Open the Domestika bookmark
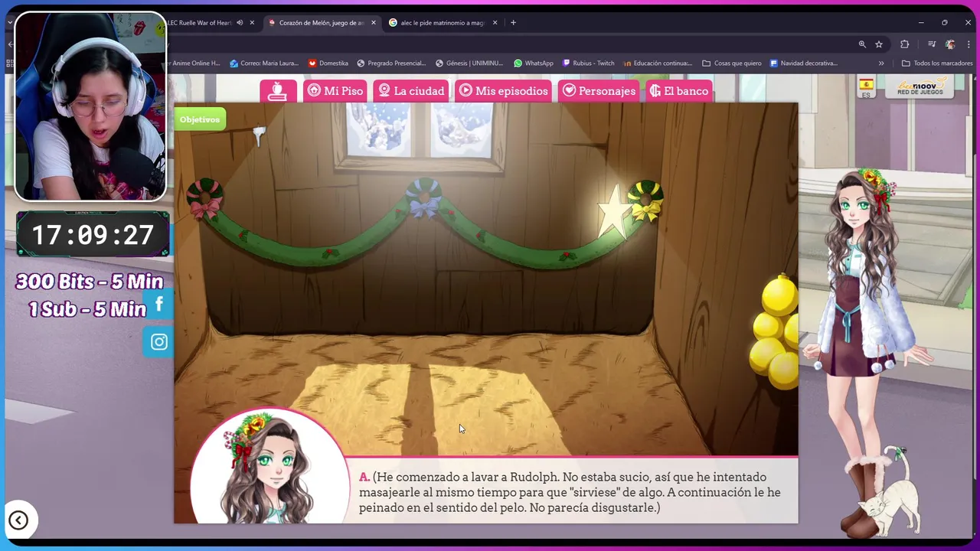Image resolution: width=980 pixels, height=551 pixels. pos(328,64)
